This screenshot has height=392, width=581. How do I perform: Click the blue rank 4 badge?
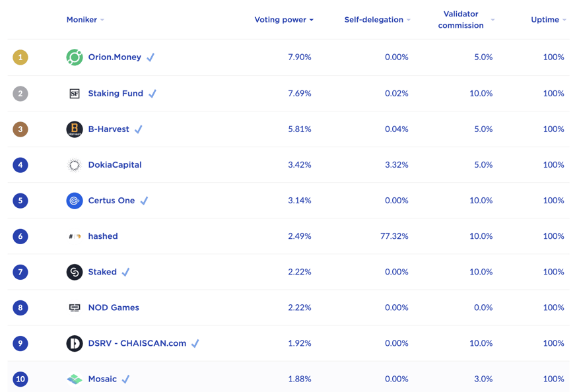click(x=20, y=165)
